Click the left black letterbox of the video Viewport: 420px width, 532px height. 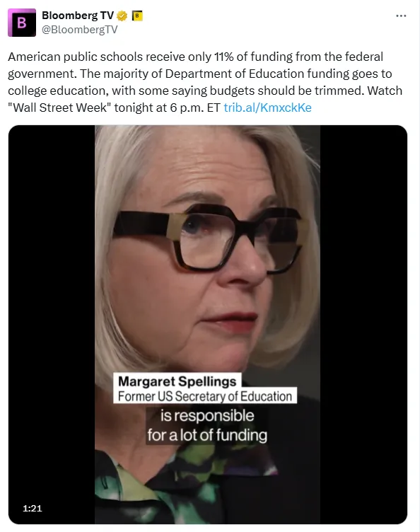coord(52,324)
